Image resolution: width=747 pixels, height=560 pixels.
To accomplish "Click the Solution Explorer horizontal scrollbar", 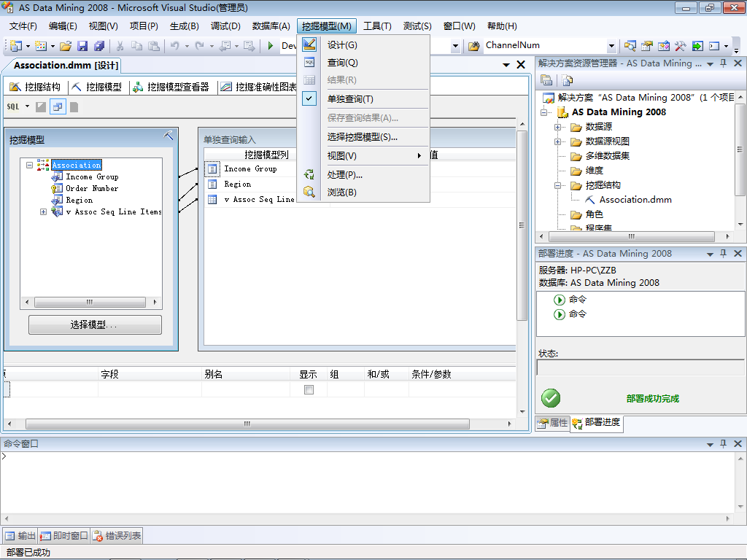I will [x=632, y=236].
